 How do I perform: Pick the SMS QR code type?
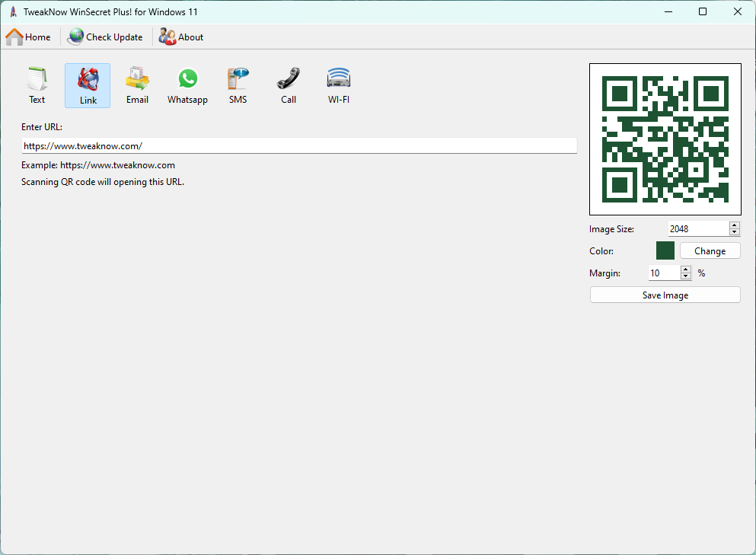tap(238, 86)
